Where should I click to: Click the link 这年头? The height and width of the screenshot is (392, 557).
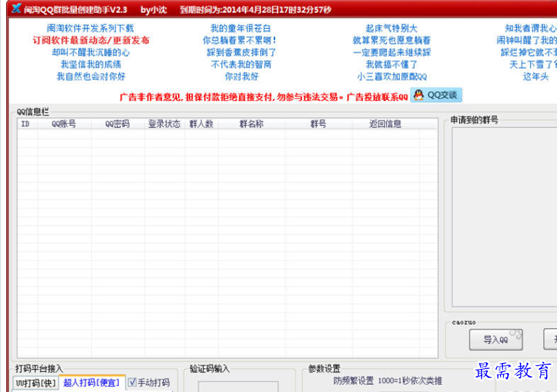point(535,76)
